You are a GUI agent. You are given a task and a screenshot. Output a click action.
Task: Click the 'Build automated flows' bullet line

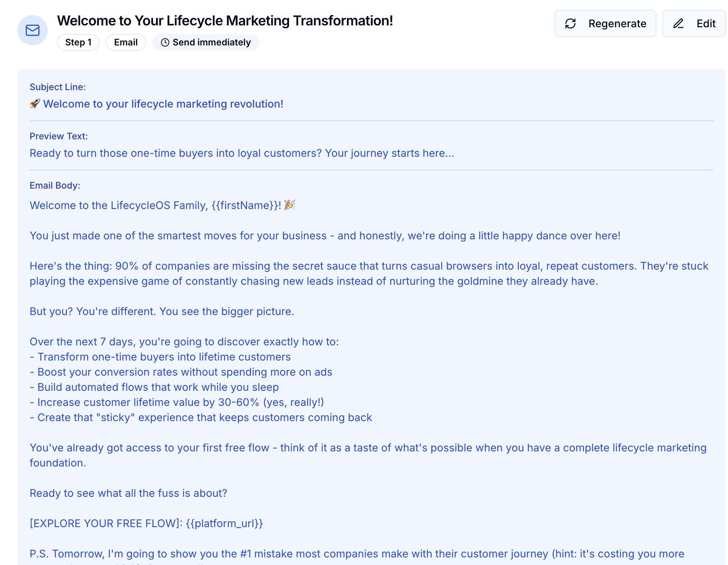point(154,387)
